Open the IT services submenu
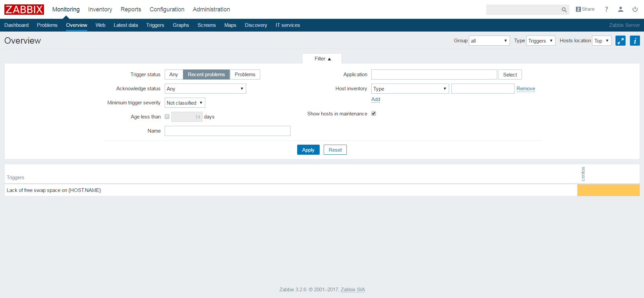The image size is (644, 298). (288, 25)
